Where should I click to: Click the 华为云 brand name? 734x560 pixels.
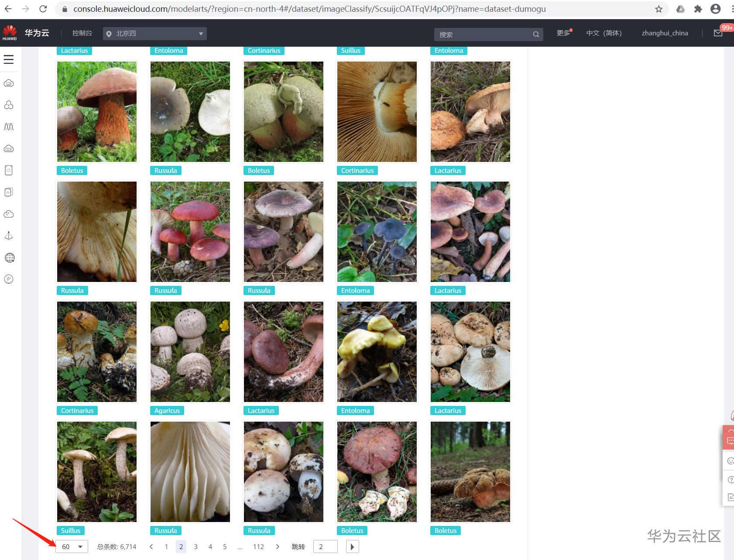37,33
